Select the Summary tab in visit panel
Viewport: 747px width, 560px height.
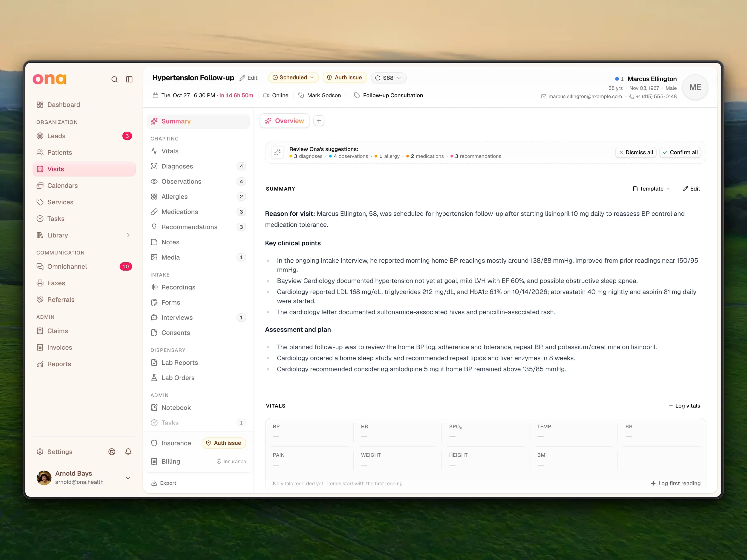coord(198,121)
